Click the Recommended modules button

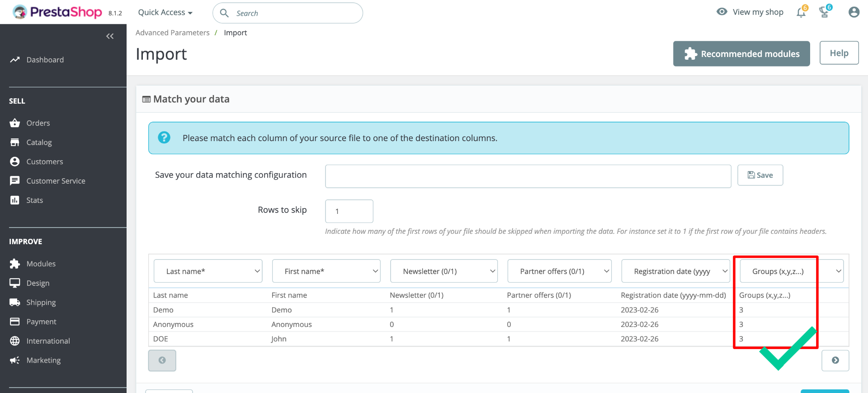pyautogui.click(x=741, y=54)
